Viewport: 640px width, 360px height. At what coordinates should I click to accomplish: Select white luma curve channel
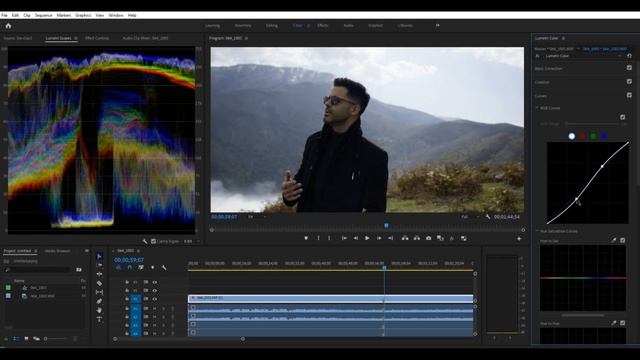pyautogui.click(x=571, y=136)
